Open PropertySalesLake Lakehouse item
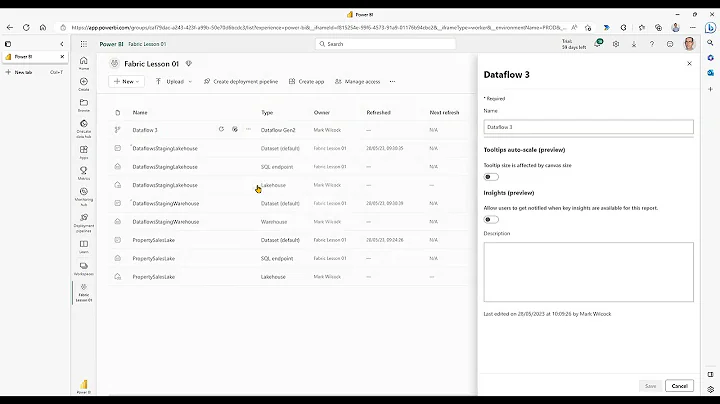 (x=153, y=277)
